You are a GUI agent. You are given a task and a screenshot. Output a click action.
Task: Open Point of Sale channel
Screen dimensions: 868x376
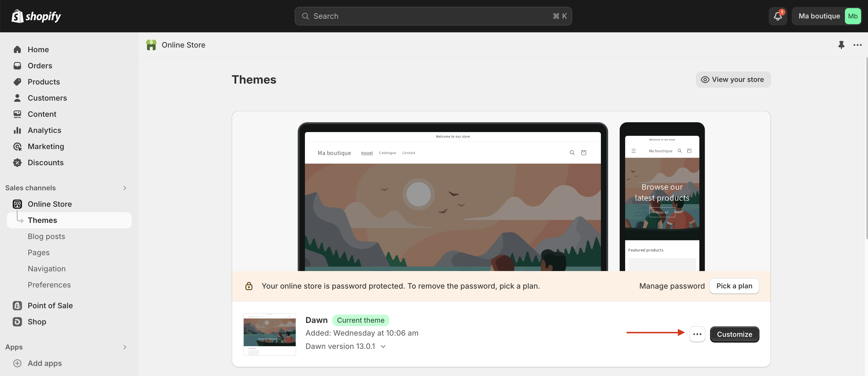[50, 305]
